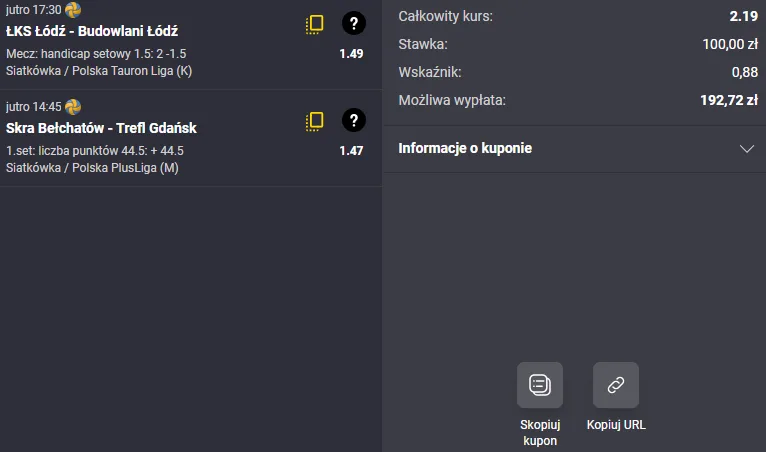Open Siatkówka / Polska PlusLiga (M) league
The width and height of the screenshot is (766, 452).
[x=92, y=167]
